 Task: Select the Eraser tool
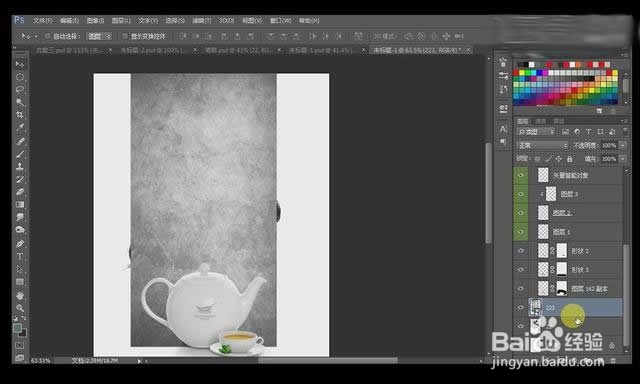click(20, 192)
